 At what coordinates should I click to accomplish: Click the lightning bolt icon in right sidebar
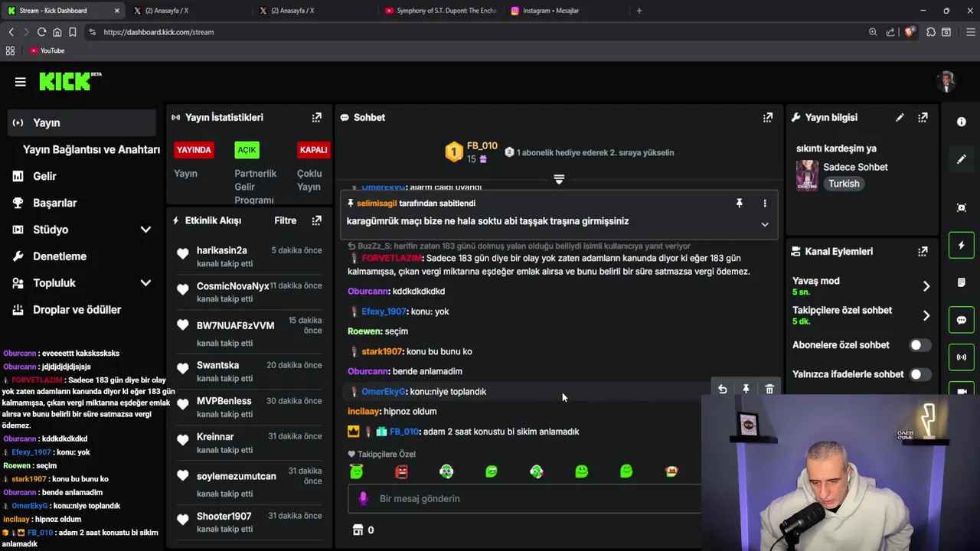pos(962,245)
